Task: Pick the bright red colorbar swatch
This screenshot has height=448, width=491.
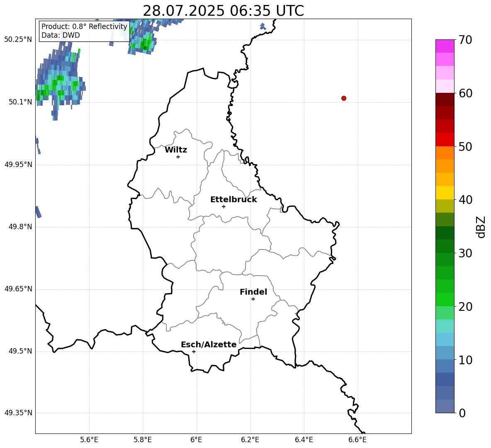Action: (445, 140)
